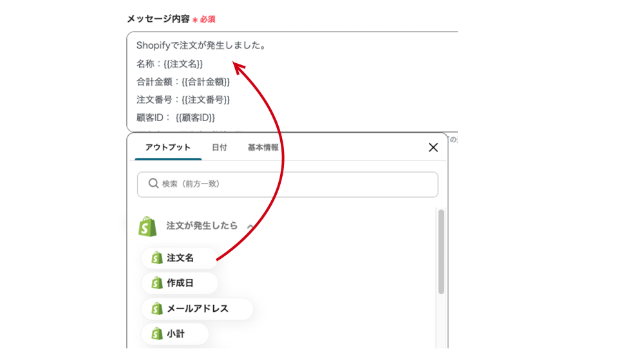Image resolution: width=644 pixels, height=360 pixels.
Task: Insert the メールアドレス output value
Action: click(197, 308)
